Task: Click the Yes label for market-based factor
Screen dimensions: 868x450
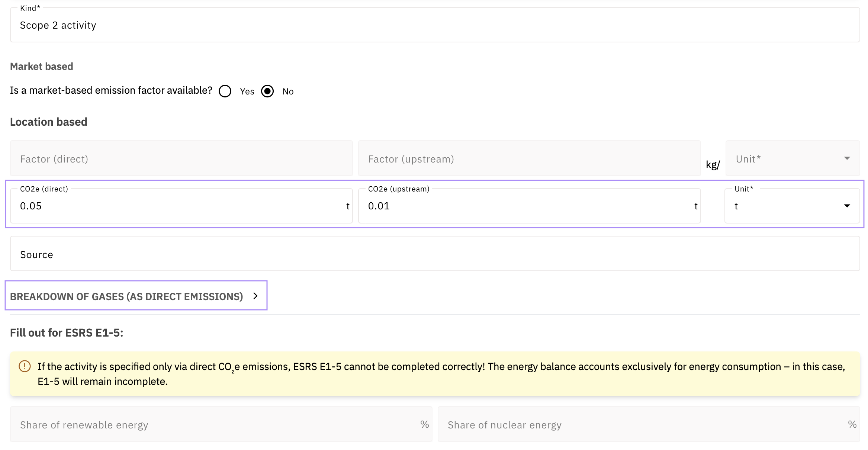Action: click(x=247, y=91)
